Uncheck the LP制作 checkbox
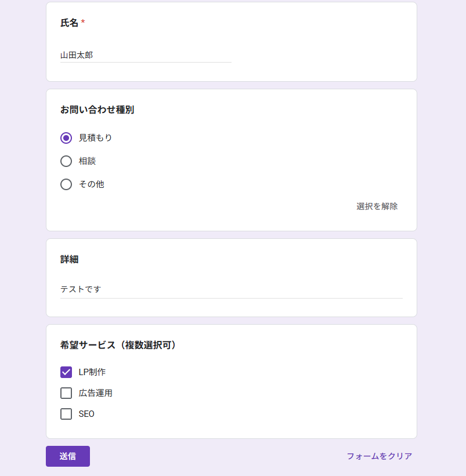Screen dimensions: 466x476 pyautogui.click(x=66, y=372)
